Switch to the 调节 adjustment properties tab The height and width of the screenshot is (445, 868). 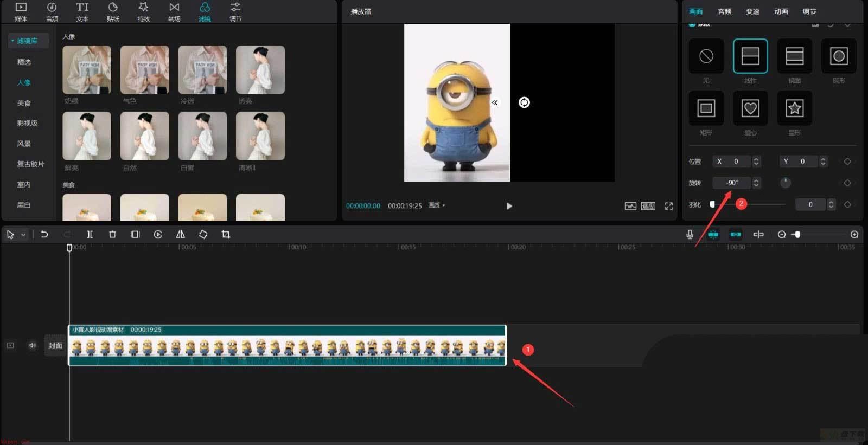pyautogui.click(x=809, y=11)
